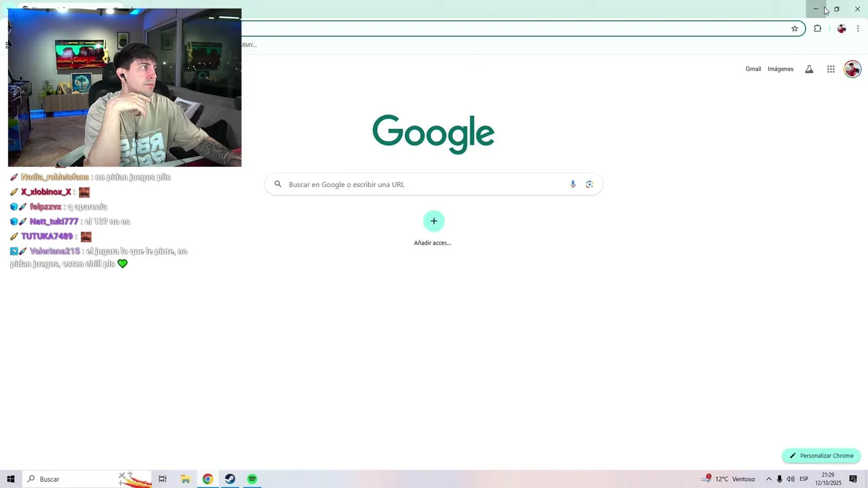Click chat message 'q aparecía'
The width and height of the screenshot is (868, 488).
tap(87, 207)
